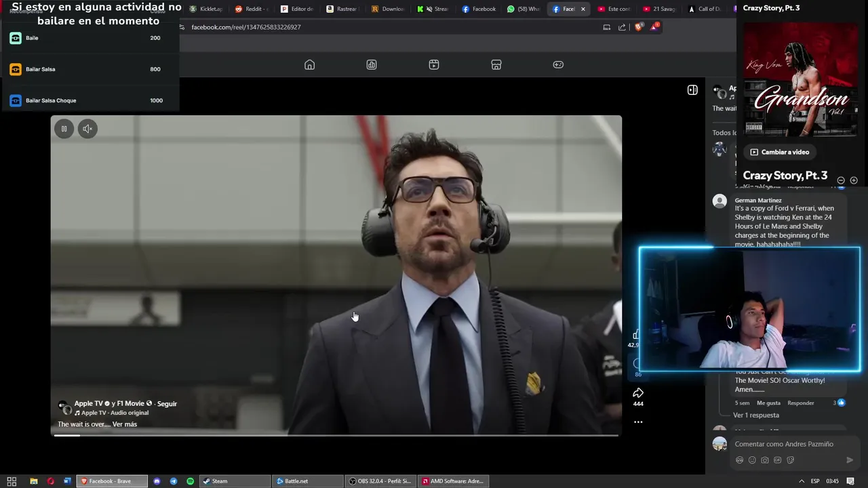
Task: Open the Grandson album cover thumbnail
Action: tap(801, 80)
